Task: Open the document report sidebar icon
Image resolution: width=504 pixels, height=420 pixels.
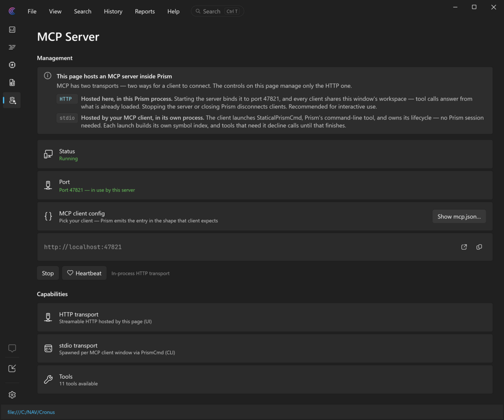Action: (12, 83)
